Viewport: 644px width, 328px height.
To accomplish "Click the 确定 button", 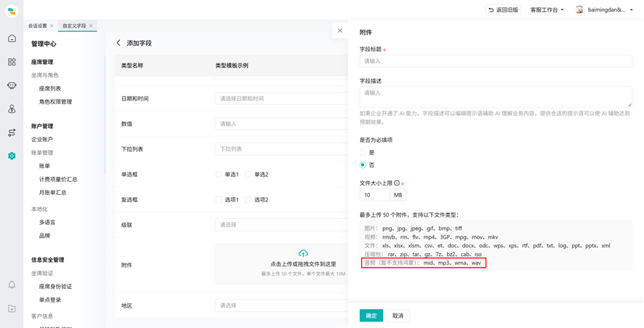I will 371,316.
